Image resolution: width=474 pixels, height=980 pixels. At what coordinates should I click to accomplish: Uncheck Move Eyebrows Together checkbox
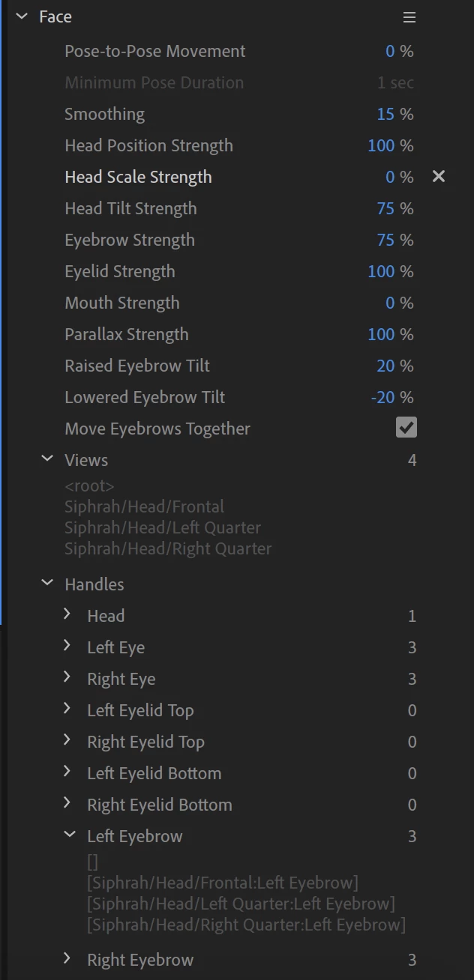[x=406, y=428]
